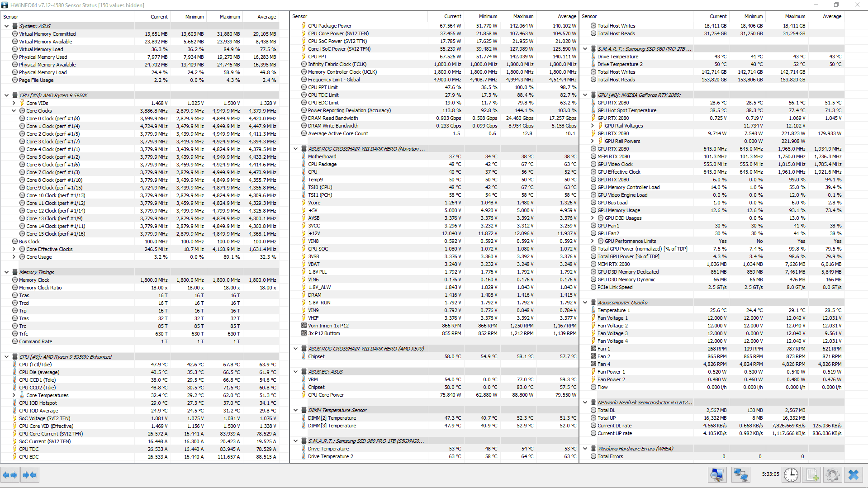Viewport: 868px width, 488px height.
Task: Expand the Core Usage row
Action: point(14,257)
